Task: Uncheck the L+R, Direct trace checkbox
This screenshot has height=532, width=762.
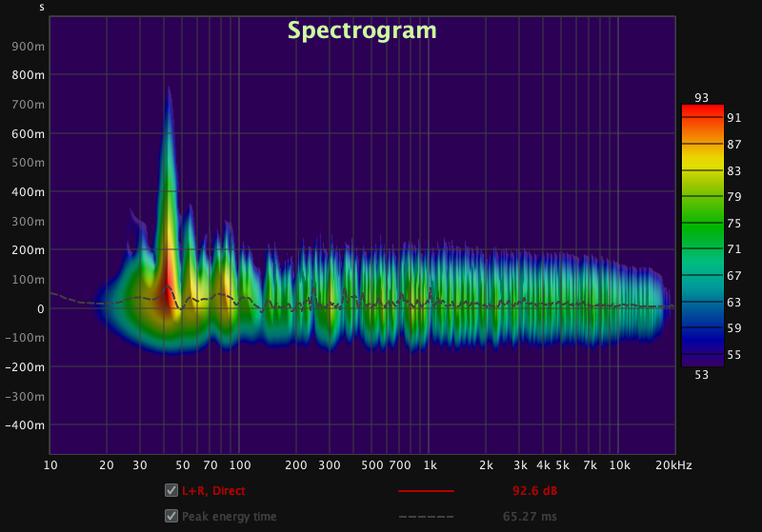Action: 171,491
